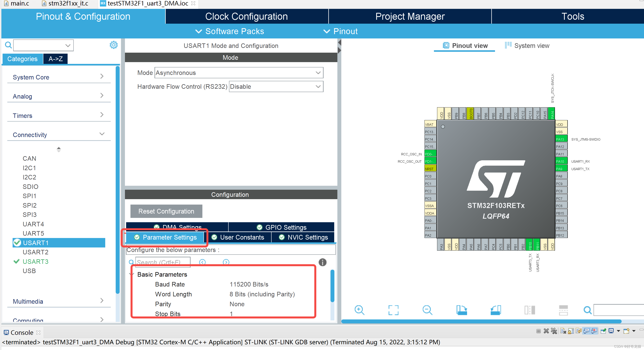Viewport: 644px width, 350px height.
Task: Open the category search combo box
Action: pyautogui.click(x=44, y=45)
